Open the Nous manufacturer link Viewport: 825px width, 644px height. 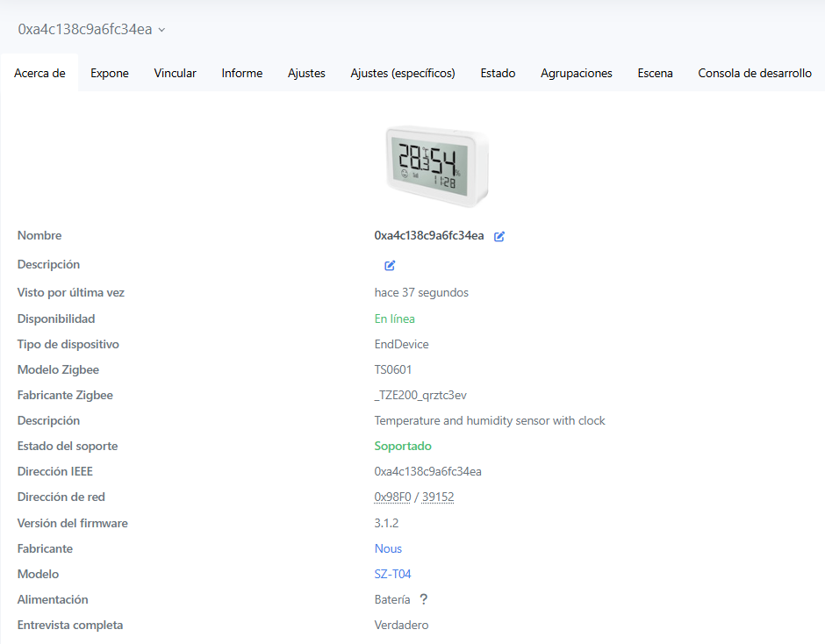tap(388, 548)
